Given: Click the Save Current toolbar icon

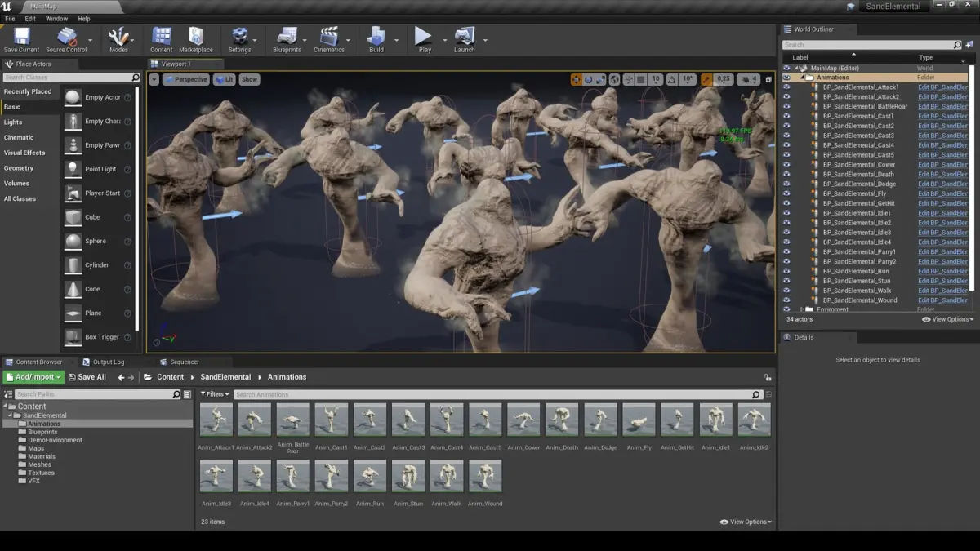Looking at the screenshot, I should (x=21, y=37).
